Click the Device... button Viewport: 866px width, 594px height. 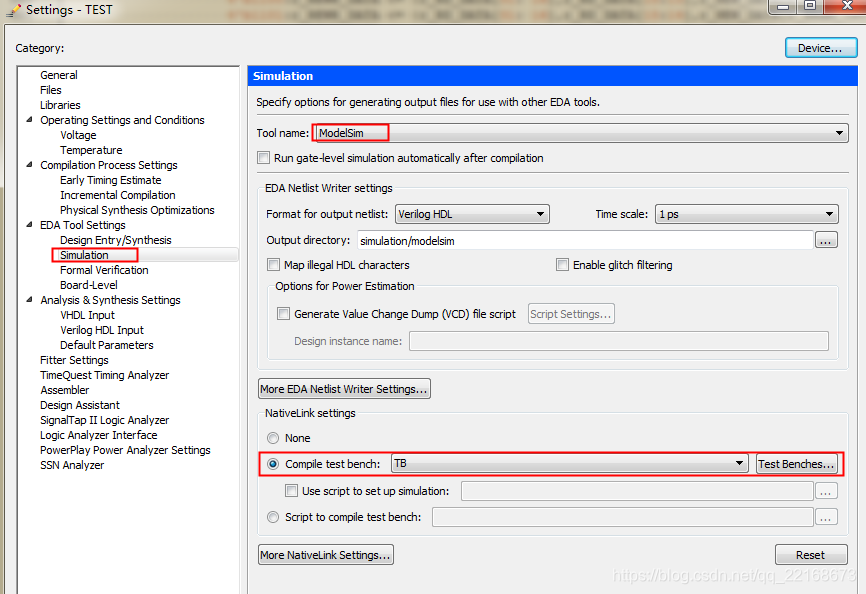coord(821,48)
